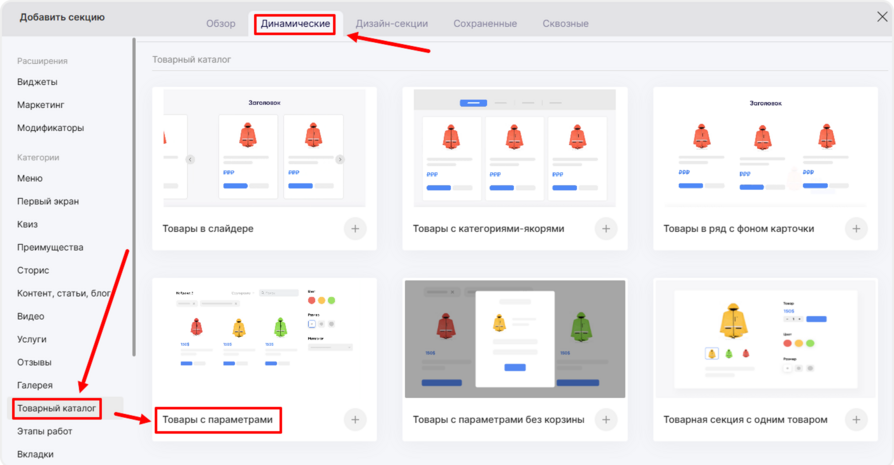Click plus for 'Товарная секция с одним товаром'
This screenshot has height=465, width=894.
coord(855,420)
